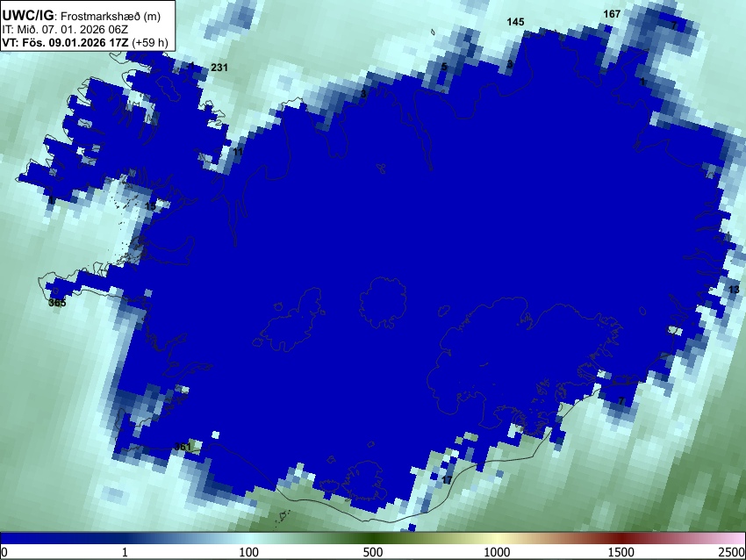The width and height of the screenshot is (746, 560).
Task: Click the 'UWC/IG: Frostmarkshæð (m)' title text
Action: point(82,16)
